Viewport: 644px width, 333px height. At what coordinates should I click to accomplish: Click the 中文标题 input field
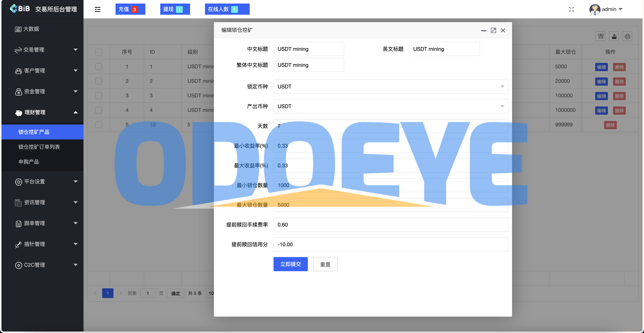[309, 49]
